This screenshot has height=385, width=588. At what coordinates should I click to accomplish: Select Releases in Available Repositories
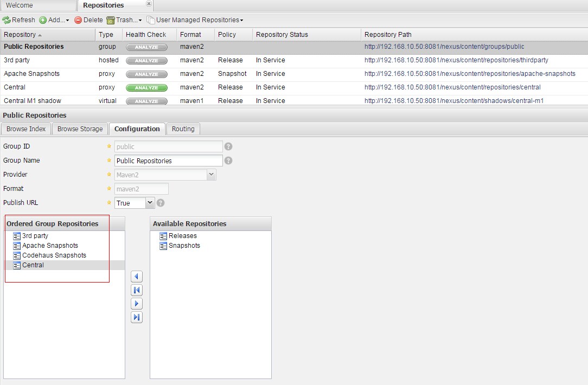(x=210, y=236)
